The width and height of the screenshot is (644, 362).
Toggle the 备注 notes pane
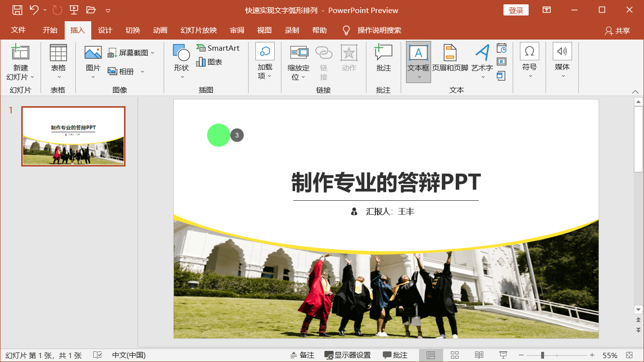click(302, 355)
